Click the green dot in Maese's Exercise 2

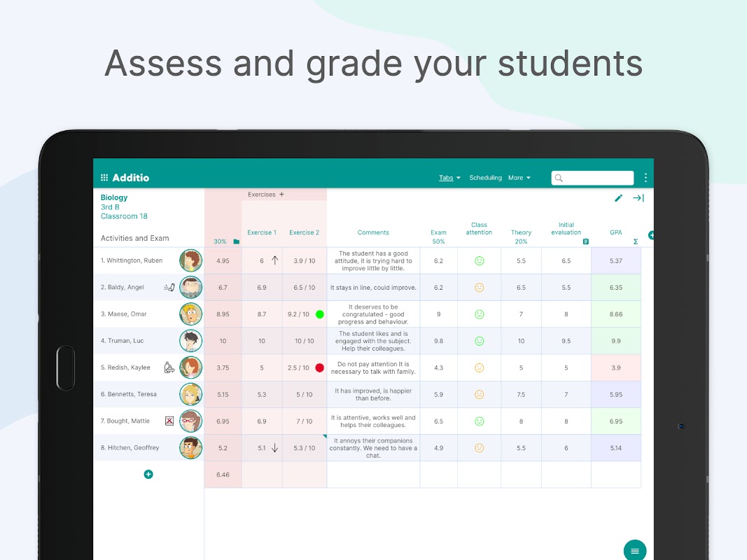tap(320, 314)
